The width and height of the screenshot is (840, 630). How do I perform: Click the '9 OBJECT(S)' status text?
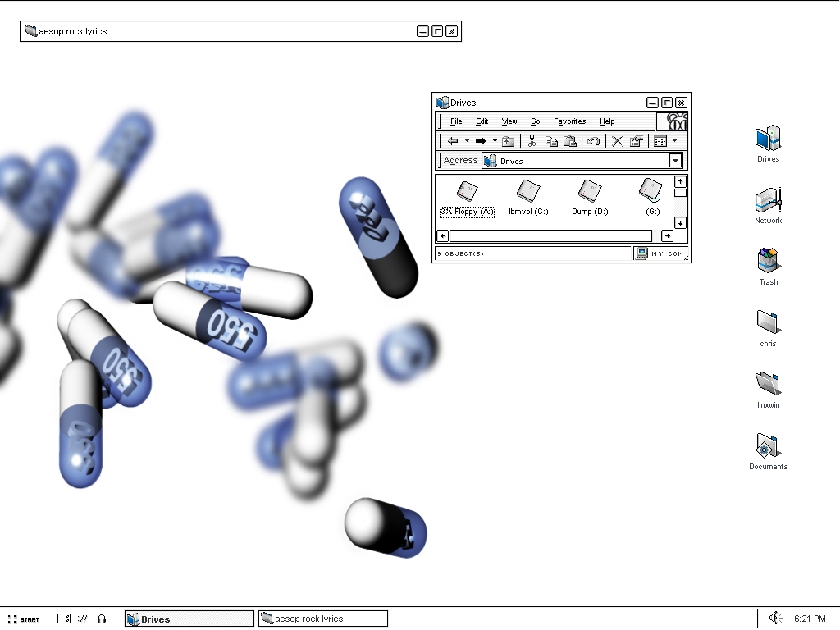point(461,254)
